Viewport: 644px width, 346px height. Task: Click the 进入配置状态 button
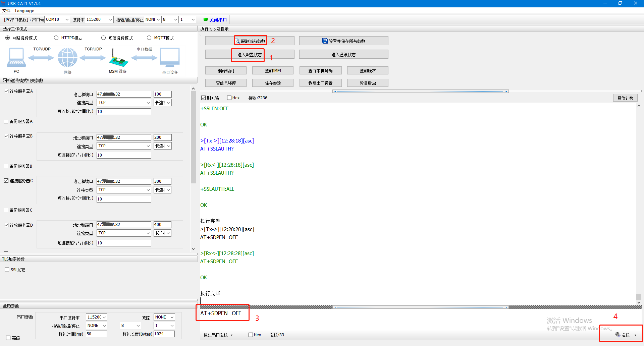click(250, 55)
